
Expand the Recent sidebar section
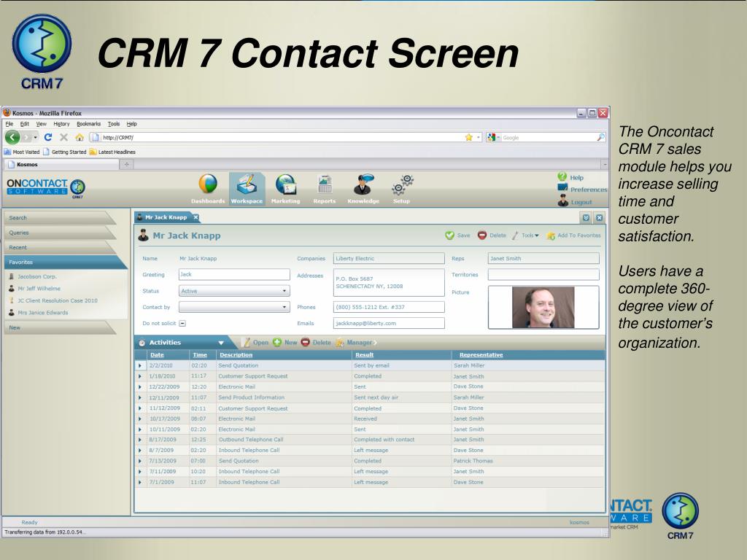tap(60, 248)
